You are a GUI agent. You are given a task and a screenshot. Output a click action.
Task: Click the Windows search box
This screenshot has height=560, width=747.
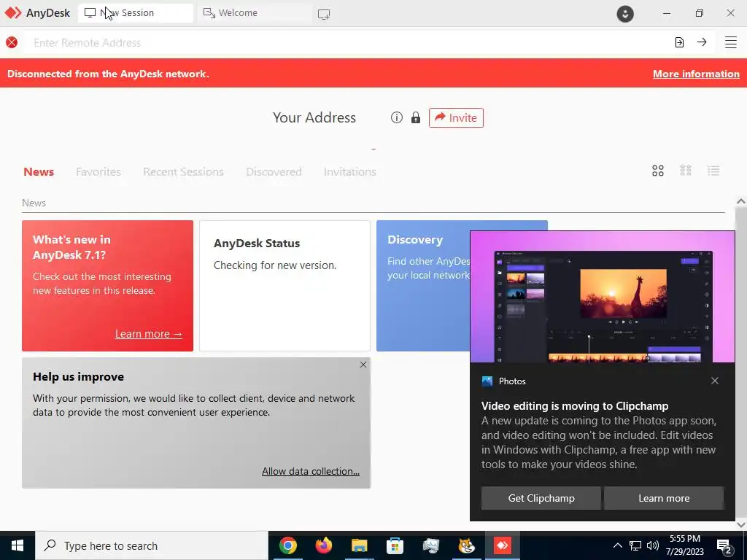tap(152, 545)
